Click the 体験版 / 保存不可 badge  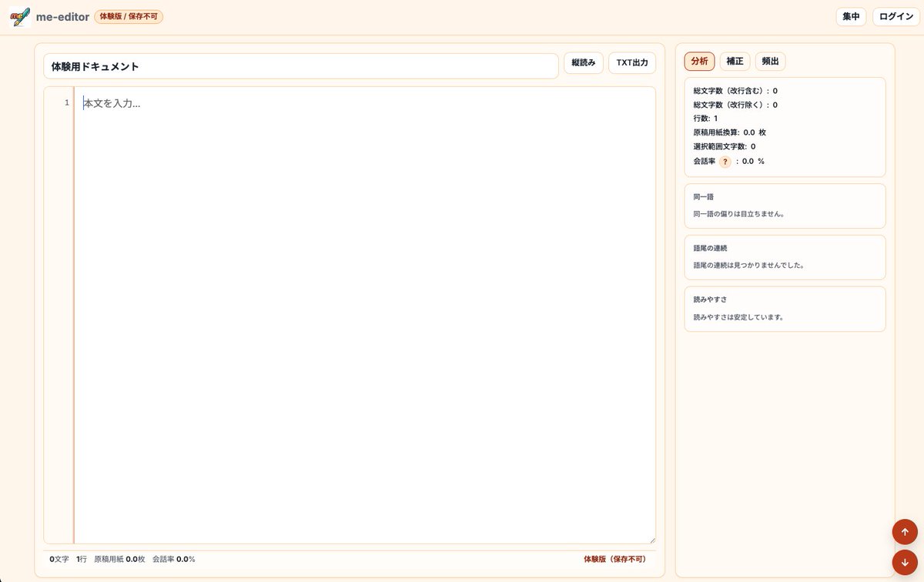coord(129,16)
